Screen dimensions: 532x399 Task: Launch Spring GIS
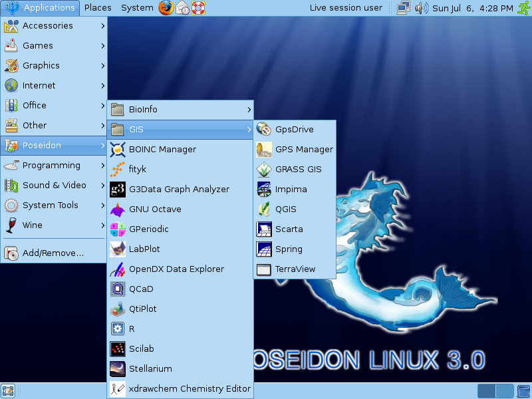[295, 249]
